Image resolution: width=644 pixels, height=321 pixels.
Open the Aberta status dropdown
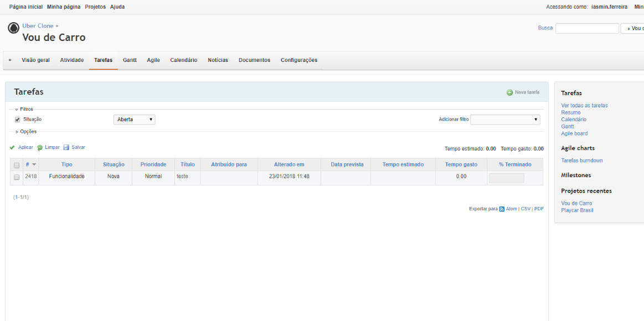click(134, 119)
